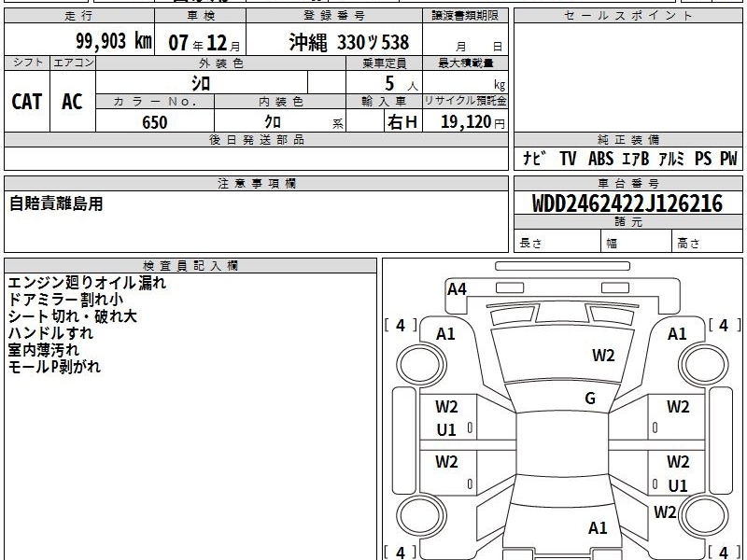Click inspector note シート切れ・破れ大
Viewport: 747px width, 560px height.
(x=73, y=316)
